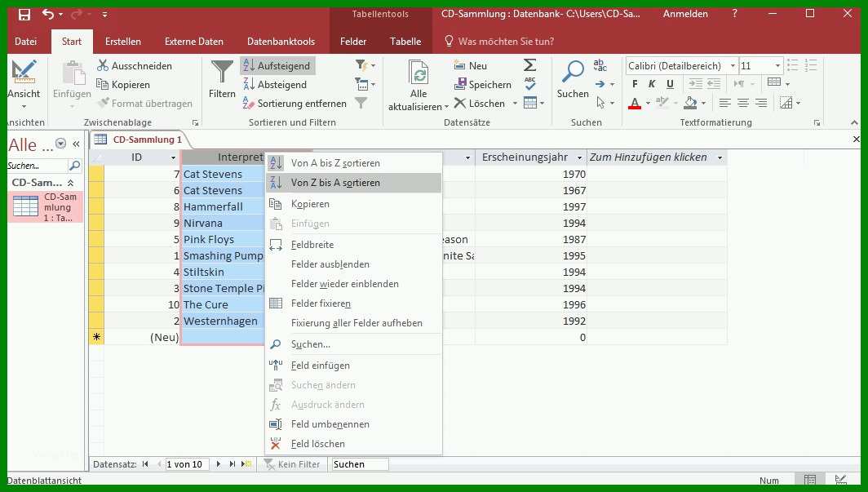Screen dimensions: 868x492
Task: Collapse the navigation pane with double chevron
Action: (77, 144)
